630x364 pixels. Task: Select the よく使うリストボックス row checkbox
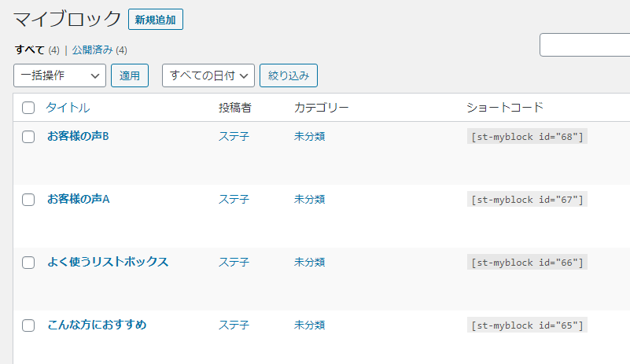pyautogui.click(x=28, y=263)
